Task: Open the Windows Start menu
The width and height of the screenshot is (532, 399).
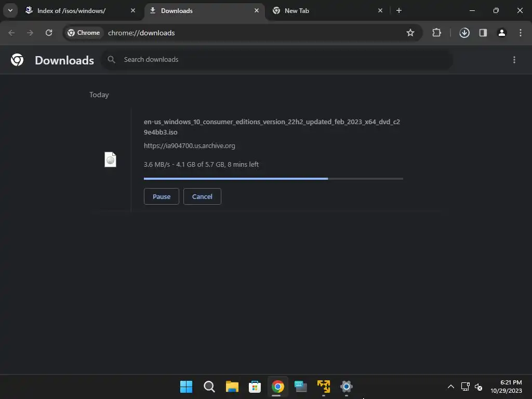Action: pos(187,387)
